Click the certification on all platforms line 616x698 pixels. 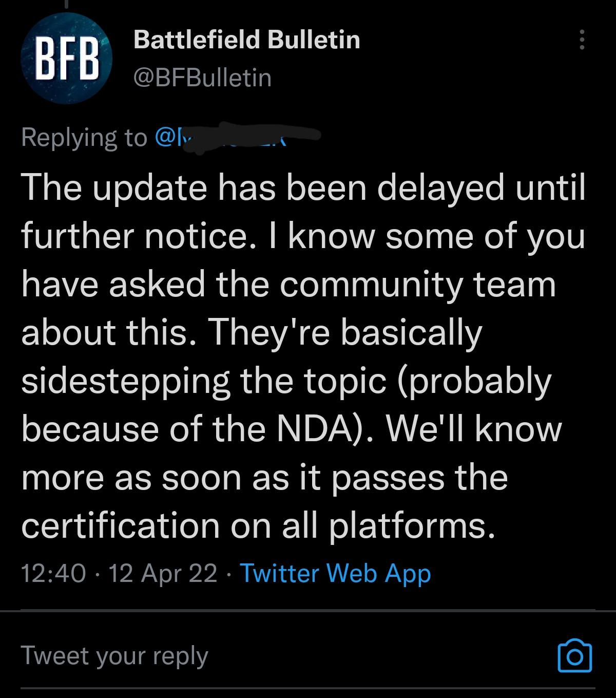click(259, 526)
